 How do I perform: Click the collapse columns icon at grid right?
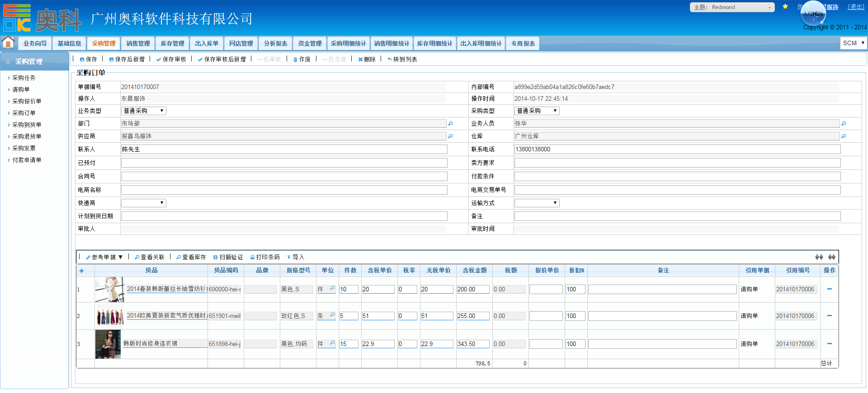819,257
